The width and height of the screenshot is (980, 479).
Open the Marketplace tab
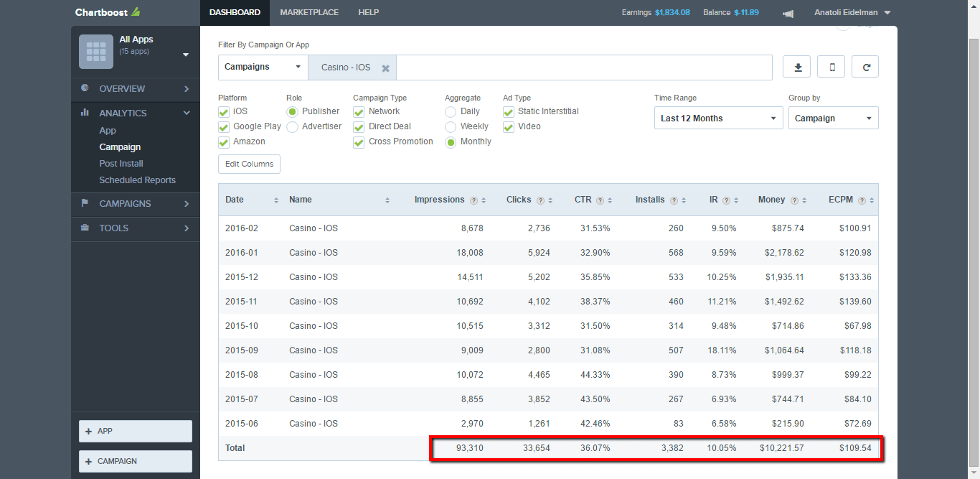(x=309, y=13)
